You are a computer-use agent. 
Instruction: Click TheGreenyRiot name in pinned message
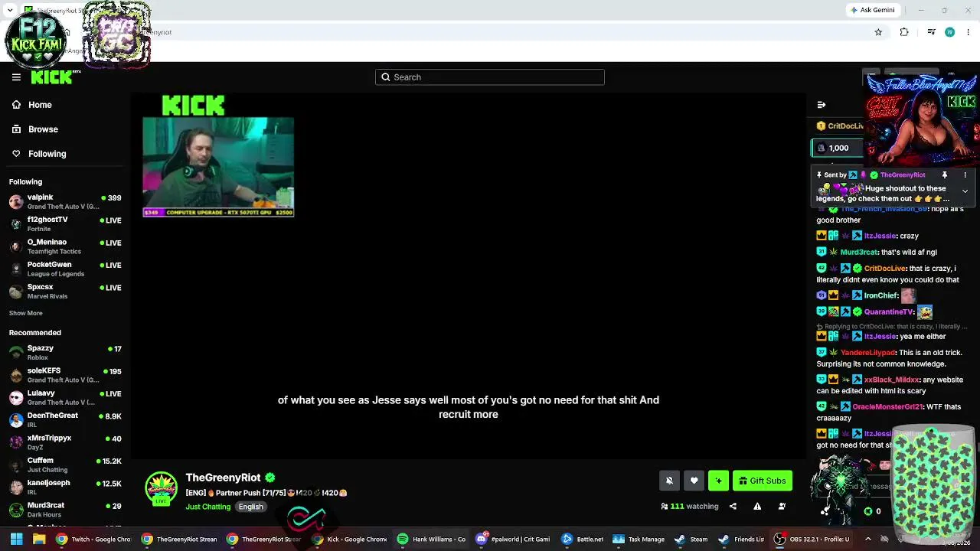pyautogui.click(x=903, y=175)
